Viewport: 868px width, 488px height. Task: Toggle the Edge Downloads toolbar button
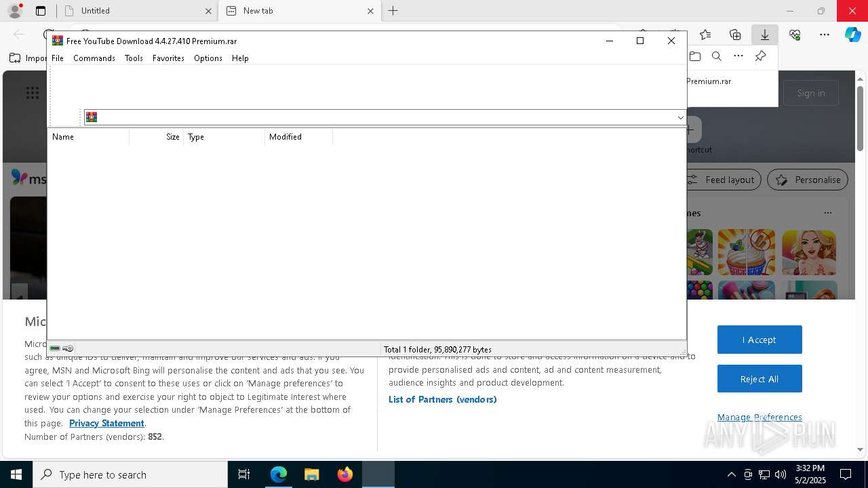(764, 35)
